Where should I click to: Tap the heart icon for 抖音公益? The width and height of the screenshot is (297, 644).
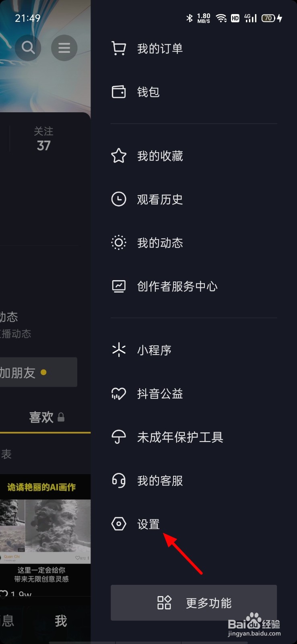(119, 393)
